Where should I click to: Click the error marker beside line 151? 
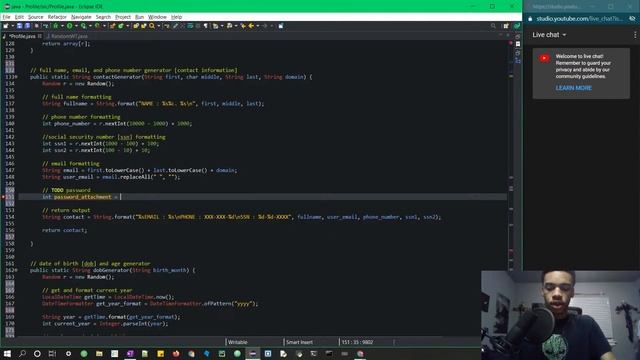click(3, 197)
